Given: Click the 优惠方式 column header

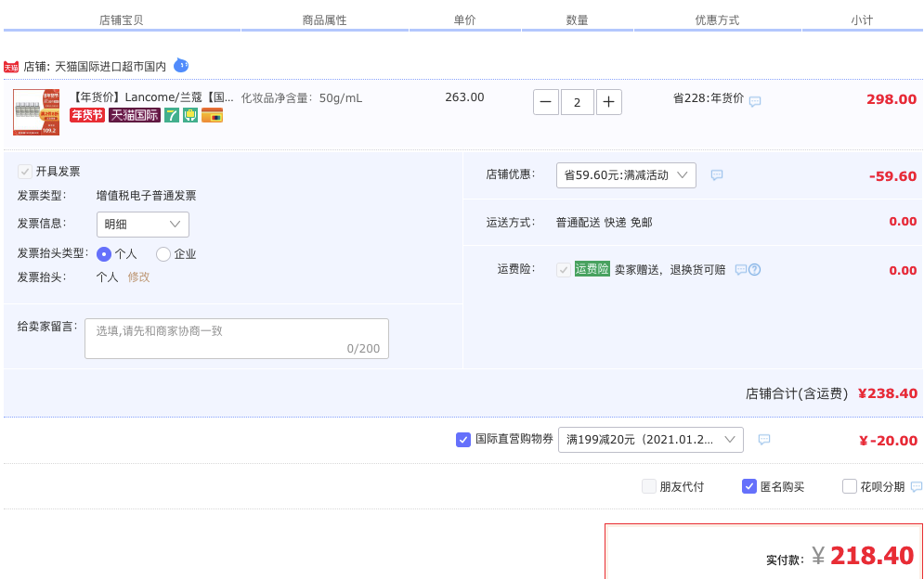Looking at the screenshot, I should (x=717, y=20).
